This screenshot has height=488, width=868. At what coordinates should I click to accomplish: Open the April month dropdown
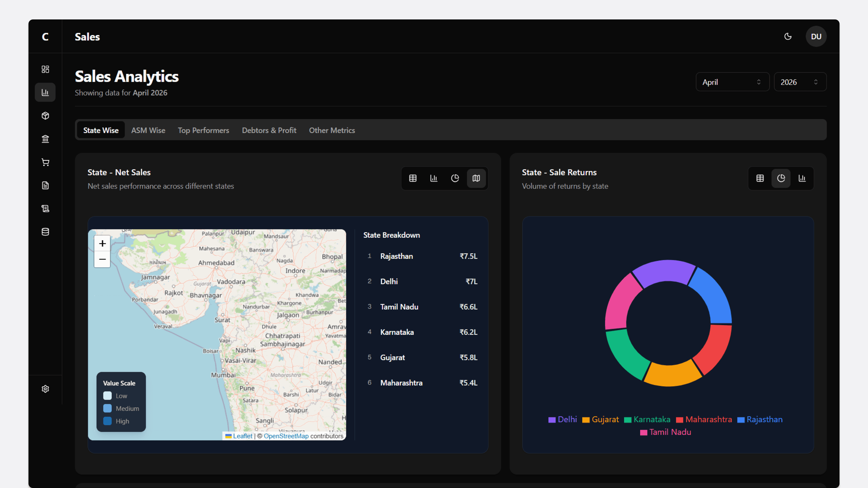pos(733,82)
